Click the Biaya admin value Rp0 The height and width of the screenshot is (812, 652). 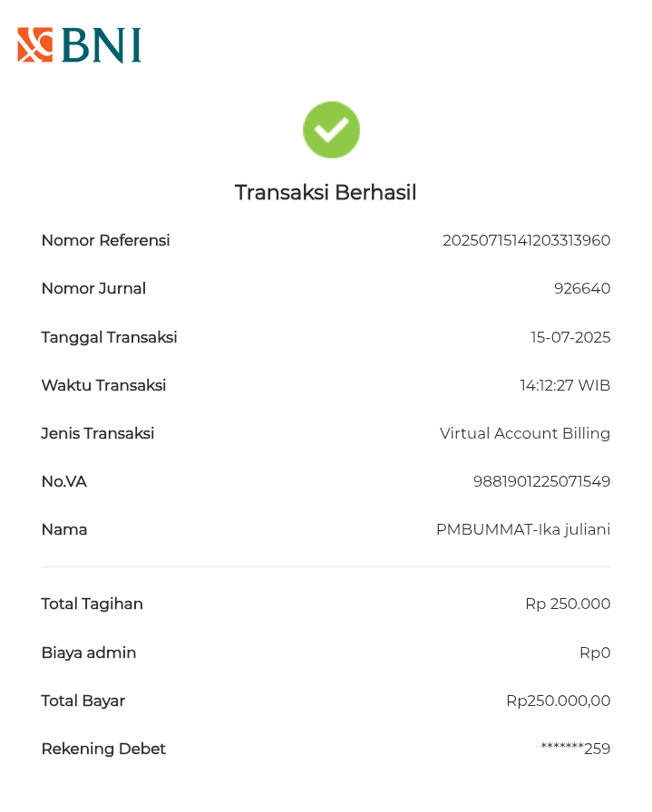pos(595,652)
